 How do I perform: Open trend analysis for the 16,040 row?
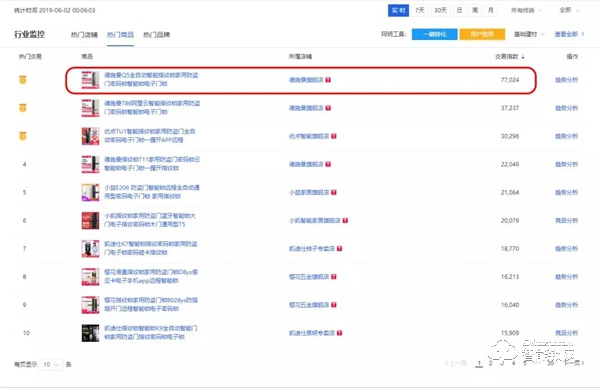pos(566,305)
